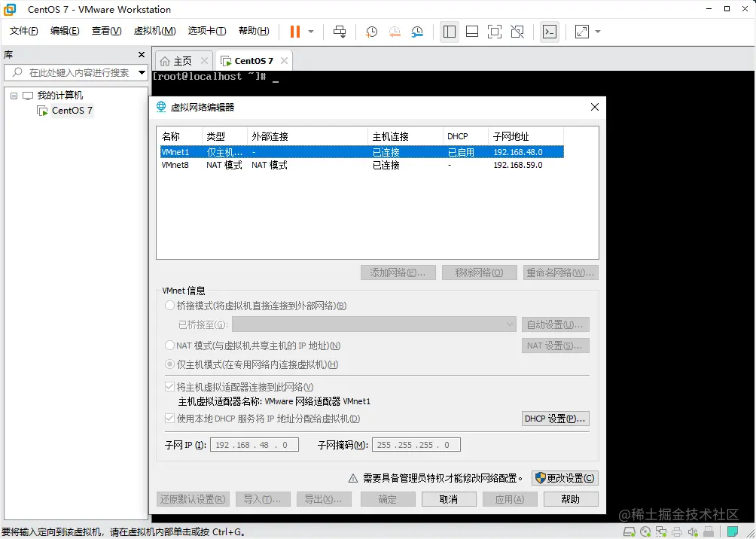Open the 查看(V) menu
This screenshot has width=756, height=539.
pos(107,32)
